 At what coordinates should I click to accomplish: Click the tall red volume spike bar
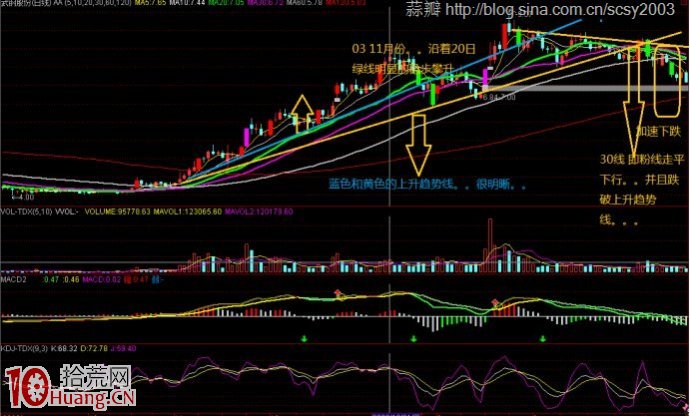(x=490, y=245)
